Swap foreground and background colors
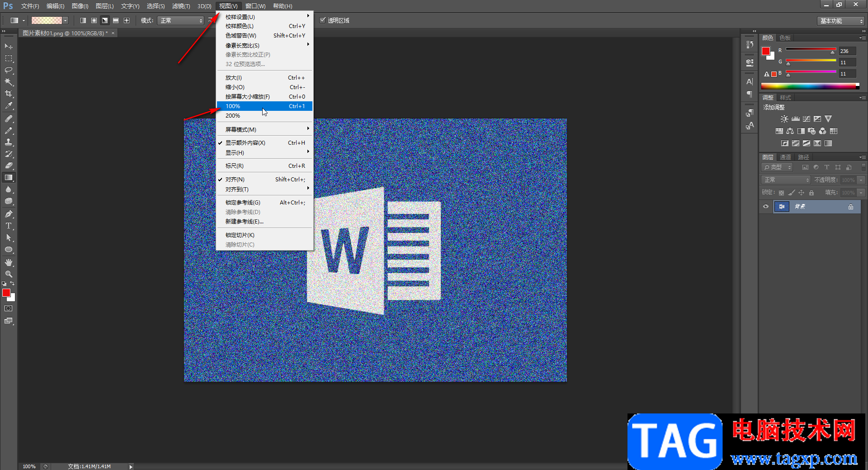Screen dimensions: 868x470 pyautogui.click(x=12, y=284)
